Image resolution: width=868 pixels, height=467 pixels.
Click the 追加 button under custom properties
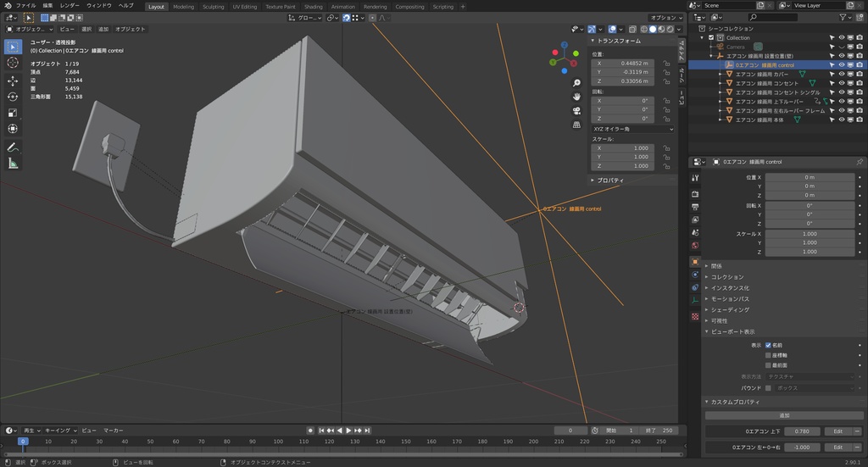(x=784, y=415)
